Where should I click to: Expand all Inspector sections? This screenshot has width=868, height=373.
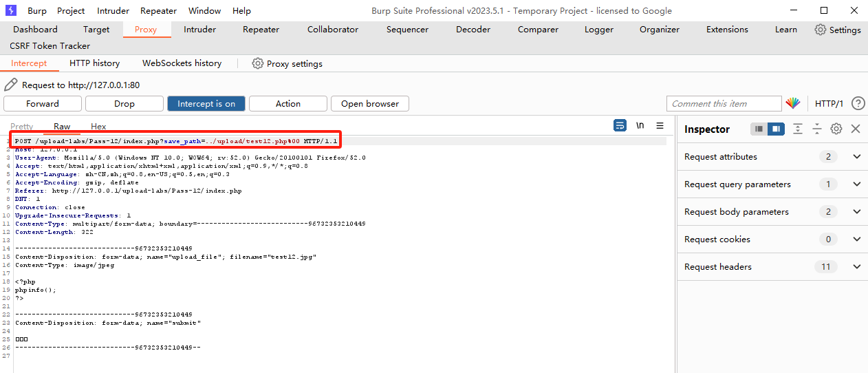point(798,129)
